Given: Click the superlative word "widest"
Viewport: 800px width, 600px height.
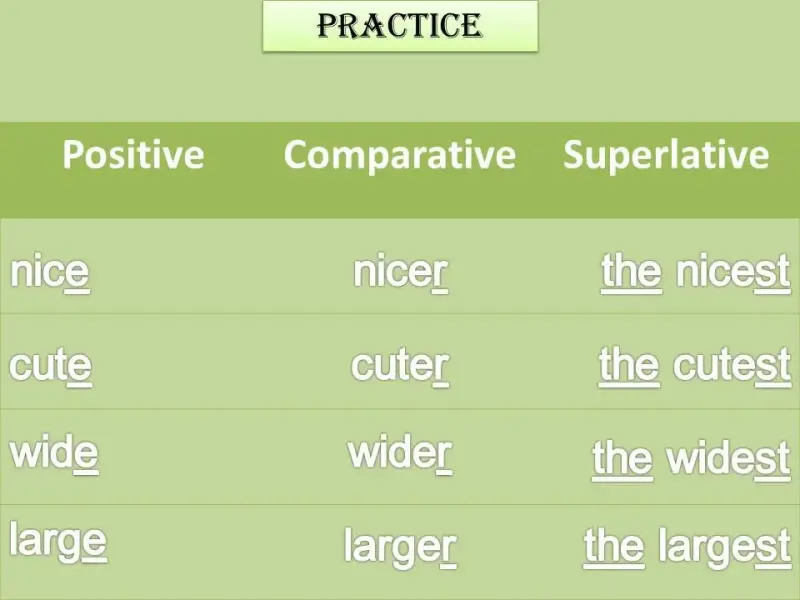Looking at the screenshot, I should [x=728, y=460].
